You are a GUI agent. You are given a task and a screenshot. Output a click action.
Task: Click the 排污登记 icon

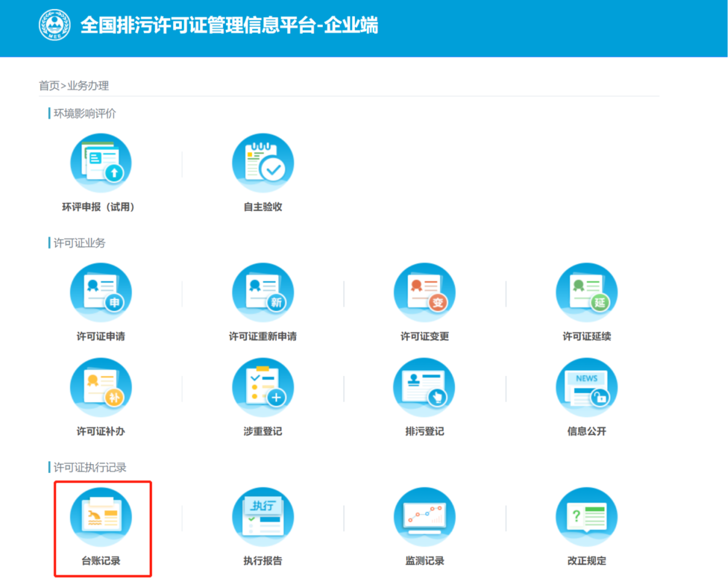pos(424,388)
